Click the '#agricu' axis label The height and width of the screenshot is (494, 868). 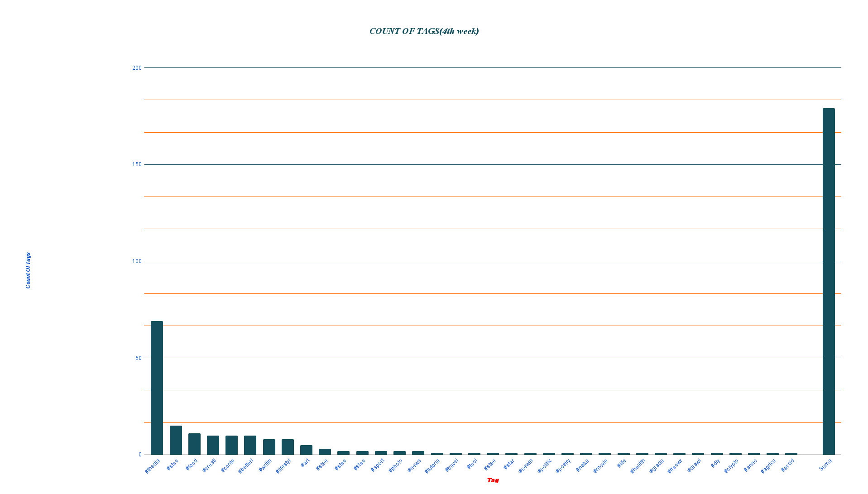point(768,466)
